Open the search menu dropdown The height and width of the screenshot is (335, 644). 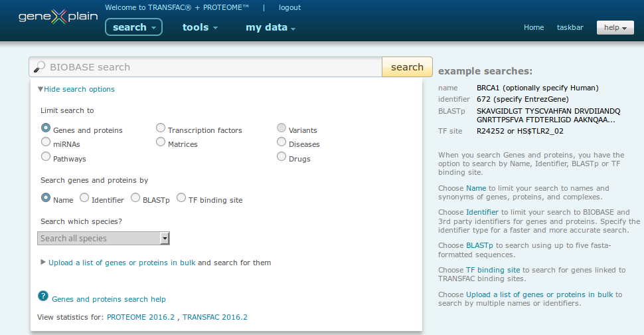coord(134,27)
